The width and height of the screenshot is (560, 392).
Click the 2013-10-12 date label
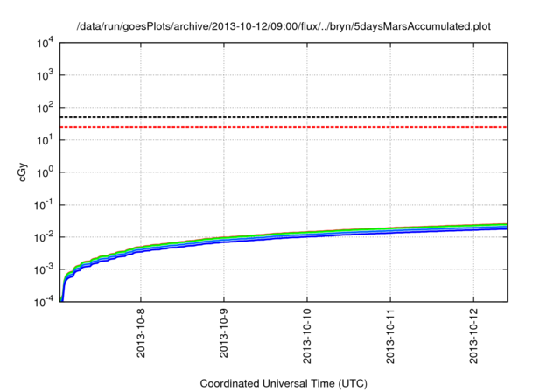click(x=473, y=336)
